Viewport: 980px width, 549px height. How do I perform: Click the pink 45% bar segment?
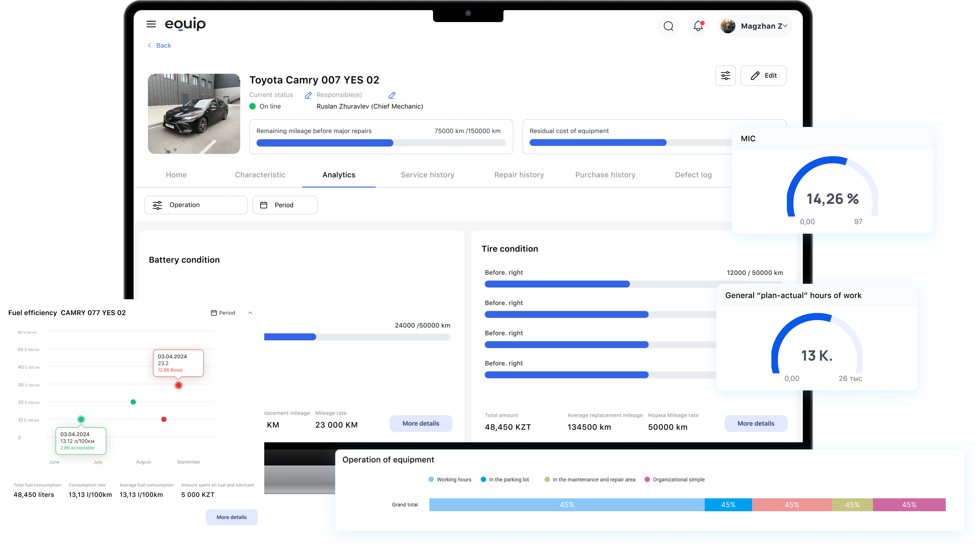[x=909, y=505]
